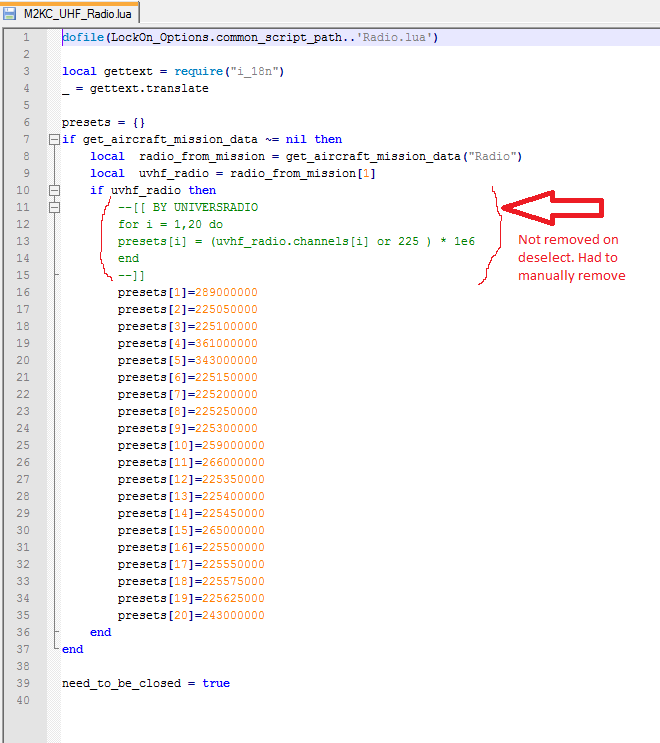This screenshot has height=743, width=660.
Task: Click the presets = {} line
Action: pyautogui.click(x=103, y=123)
